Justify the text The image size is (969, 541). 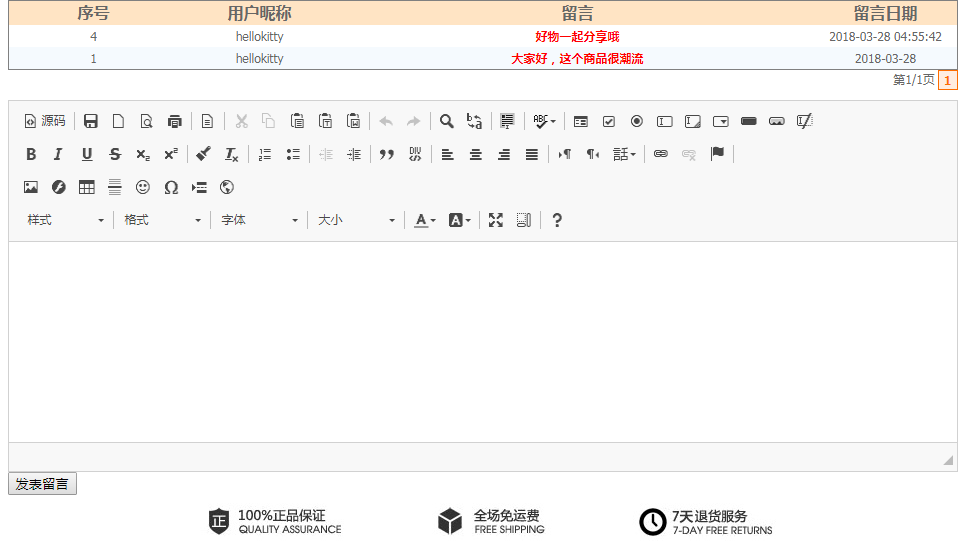(532, 154)
